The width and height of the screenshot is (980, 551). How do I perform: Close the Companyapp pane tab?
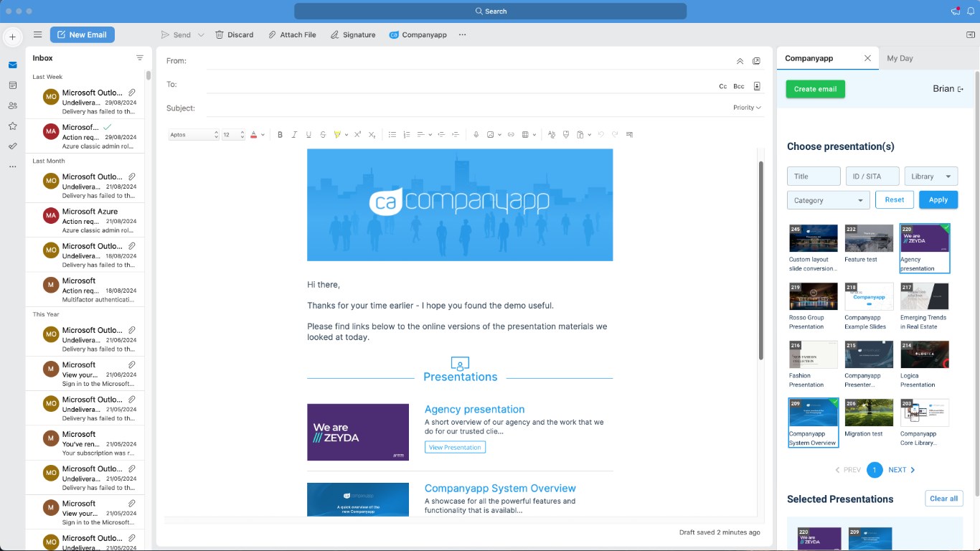pyautogui.click(x=867, y=58)
